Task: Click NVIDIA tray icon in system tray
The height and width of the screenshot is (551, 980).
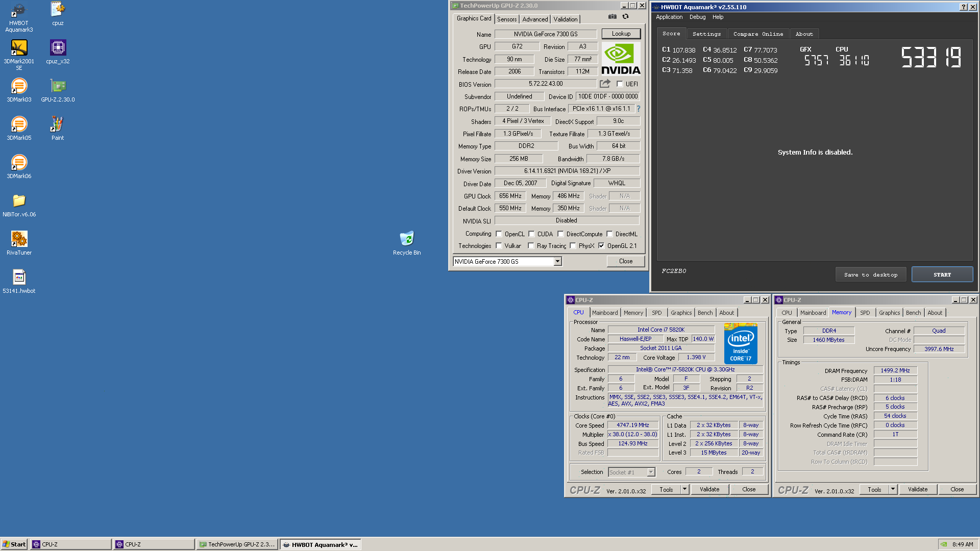Action: tap(944, 544)
